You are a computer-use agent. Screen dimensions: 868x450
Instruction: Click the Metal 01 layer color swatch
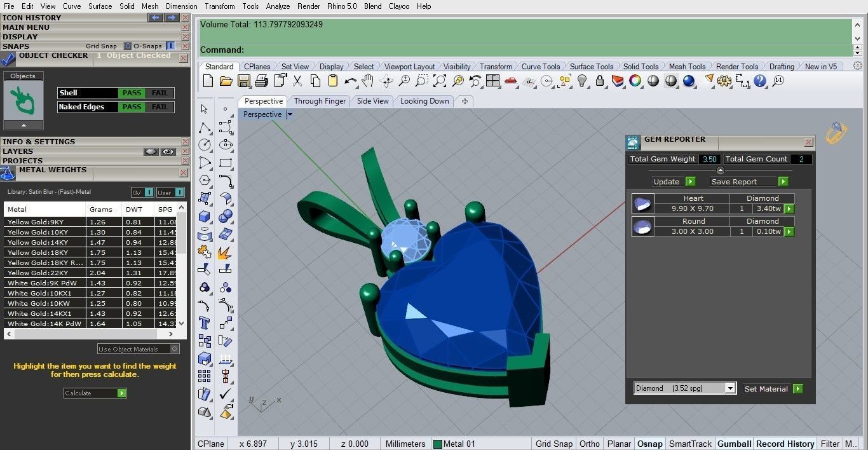pos(437,444)
